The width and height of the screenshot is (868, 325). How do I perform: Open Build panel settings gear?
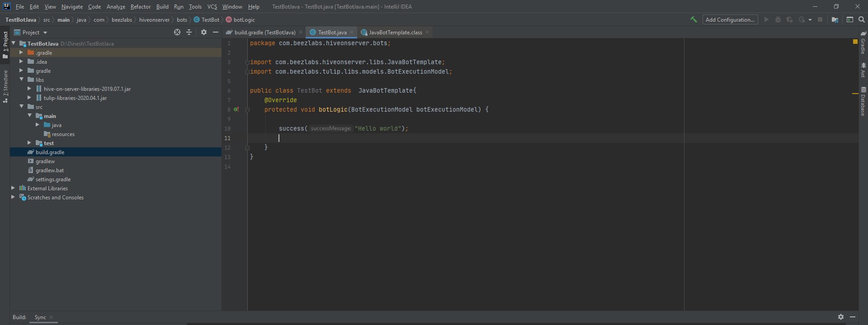click(x=841, y=317)
